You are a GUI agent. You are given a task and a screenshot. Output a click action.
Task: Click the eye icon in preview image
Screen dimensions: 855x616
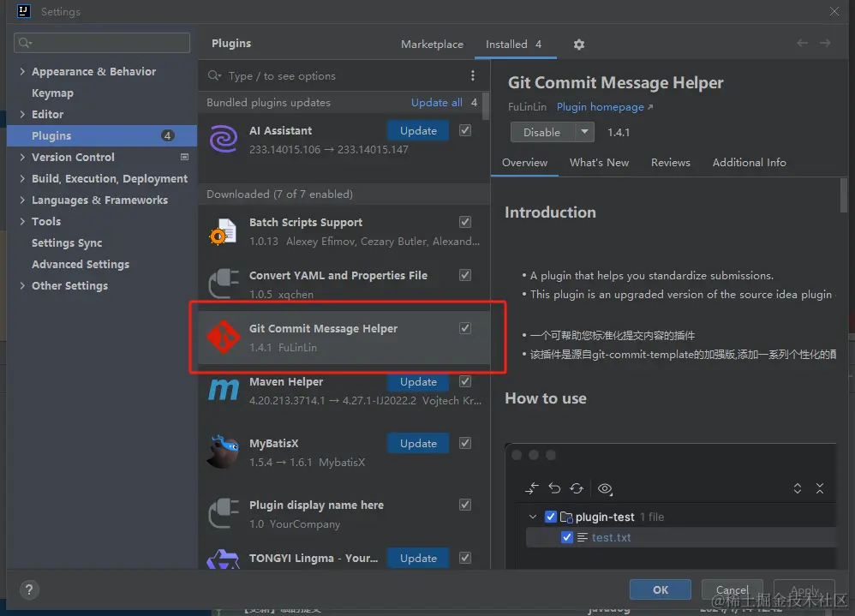tap(605, 488)
